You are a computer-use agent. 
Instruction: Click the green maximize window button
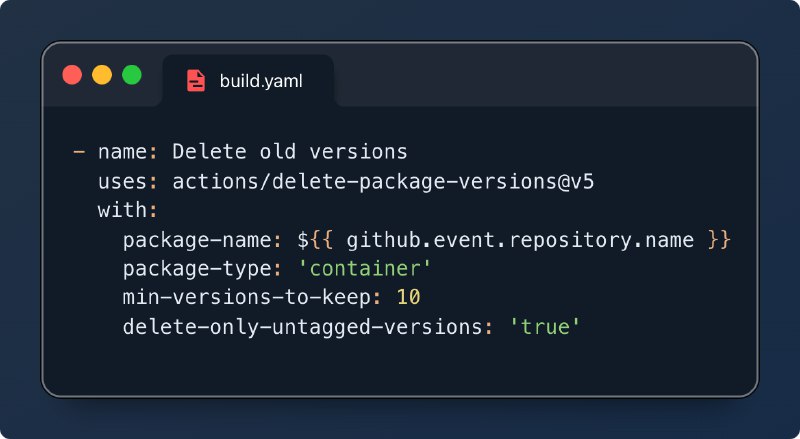click(x=132, y=75)
